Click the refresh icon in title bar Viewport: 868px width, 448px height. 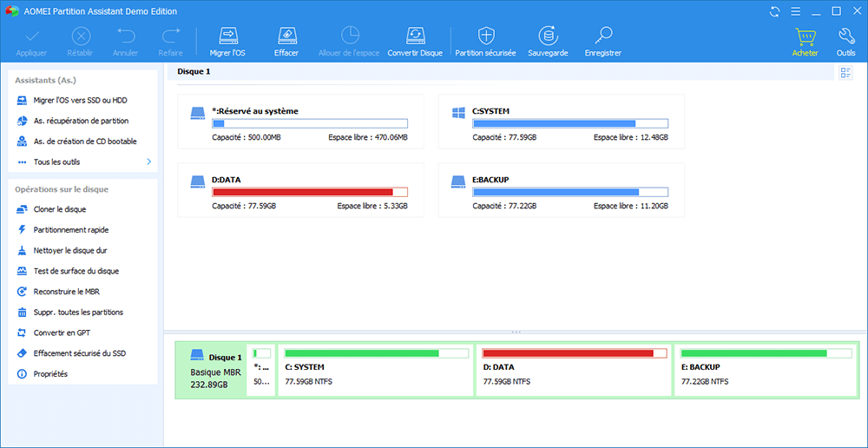(775, 11)
